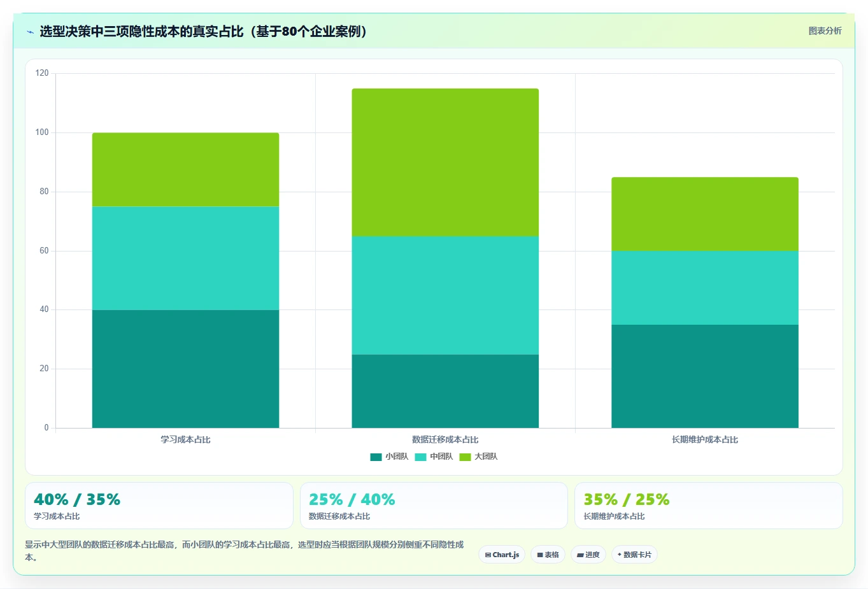The width and height of the screenshot is (868, 589).
Task: Open the 35% / 25% 长期维护成本占比 data card
Action: point(709,506)
